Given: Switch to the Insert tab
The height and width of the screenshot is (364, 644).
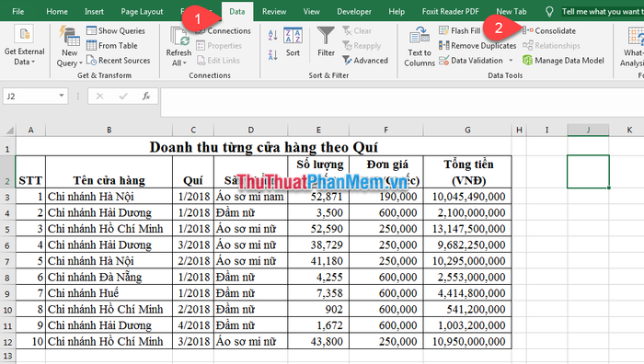Looking at the screenshot, I should coord(94,12).
